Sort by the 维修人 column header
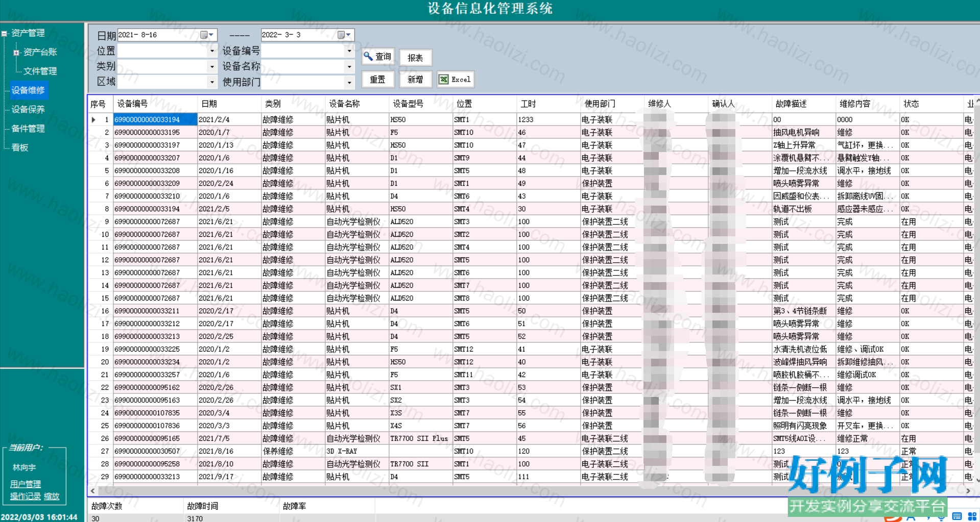The width and height of the screenshot is (980, 522). coord(676,104)
